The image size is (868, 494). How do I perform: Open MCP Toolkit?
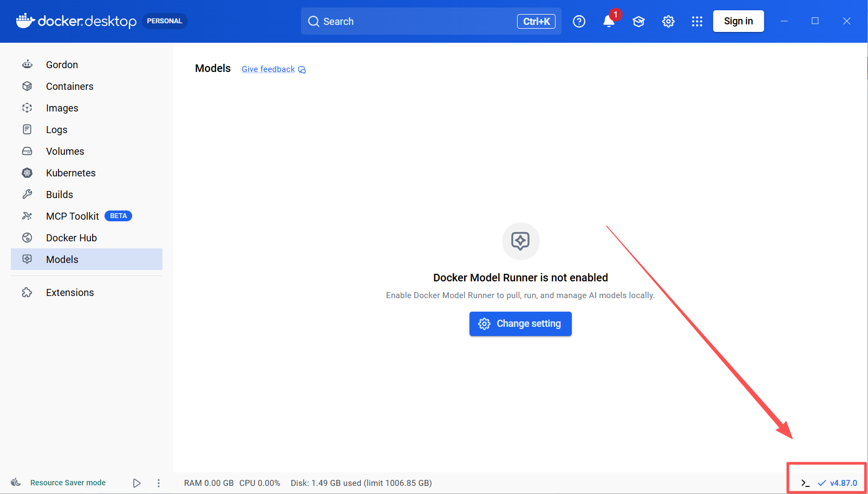click(87, 216)
